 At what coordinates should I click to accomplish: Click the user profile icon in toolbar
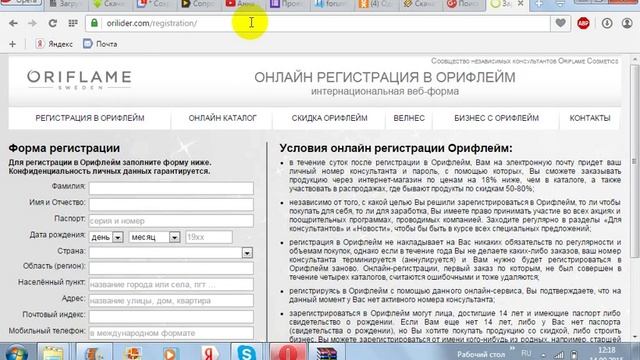point(627,23)
